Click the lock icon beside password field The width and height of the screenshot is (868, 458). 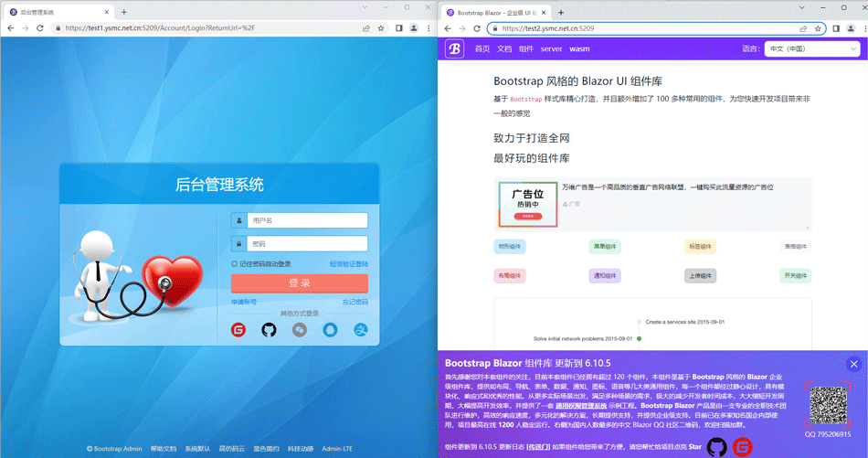click(239, 244)
